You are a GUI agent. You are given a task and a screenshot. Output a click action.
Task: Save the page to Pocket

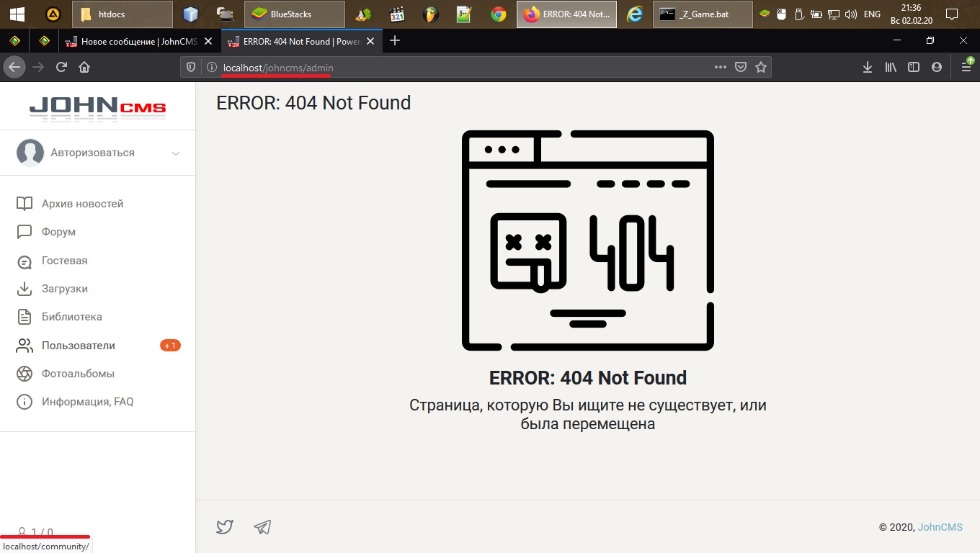tap(740, 67)
